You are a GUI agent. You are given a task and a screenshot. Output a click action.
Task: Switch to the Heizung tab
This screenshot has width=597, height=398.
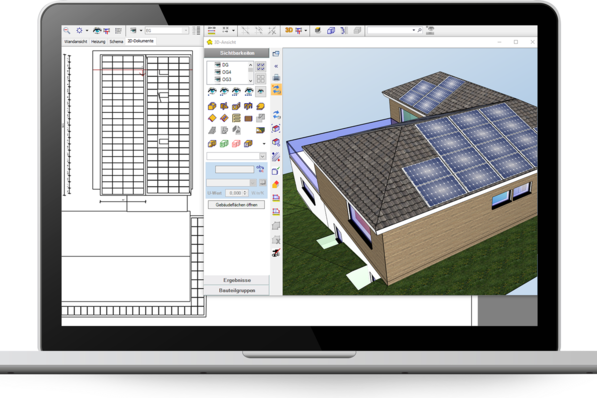[98, 41]
